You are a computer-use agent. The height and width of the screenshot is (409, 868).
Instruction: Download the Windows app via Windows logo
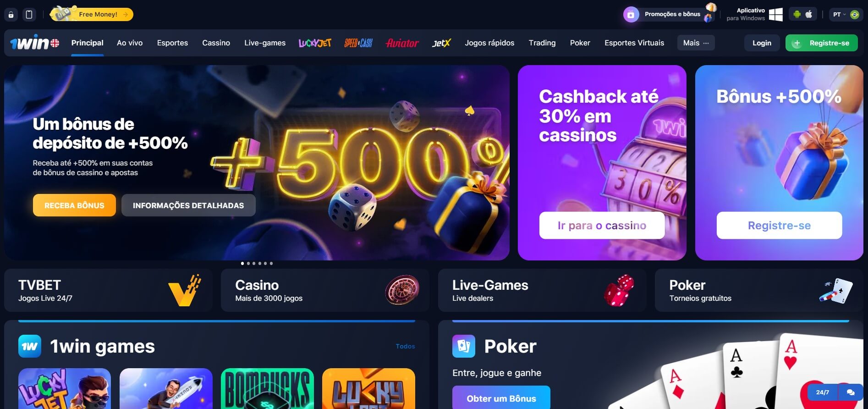click(x=775, y=14)
